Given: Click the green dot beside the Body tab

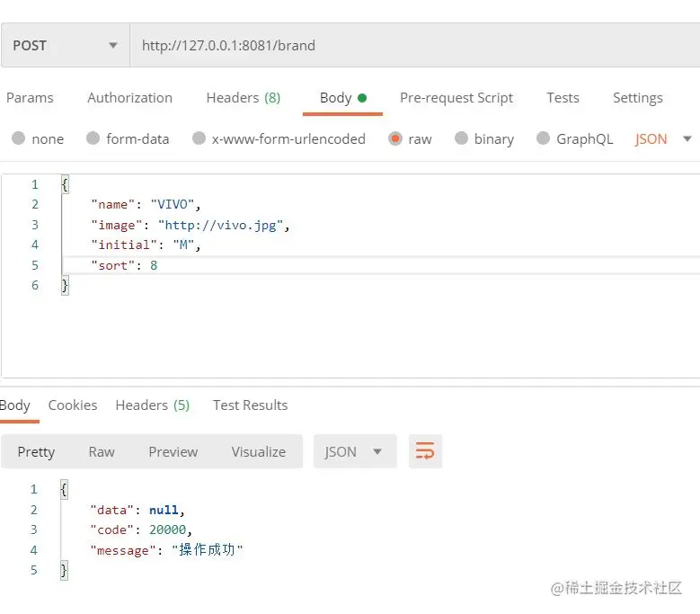Looking at the screenshot, I should (x=362, y=98).
